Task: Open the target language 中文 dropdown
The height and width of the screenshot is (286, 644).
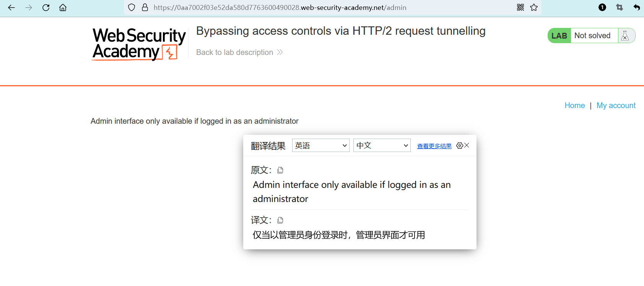Action: pyautogui.click(x=382, y=145)
